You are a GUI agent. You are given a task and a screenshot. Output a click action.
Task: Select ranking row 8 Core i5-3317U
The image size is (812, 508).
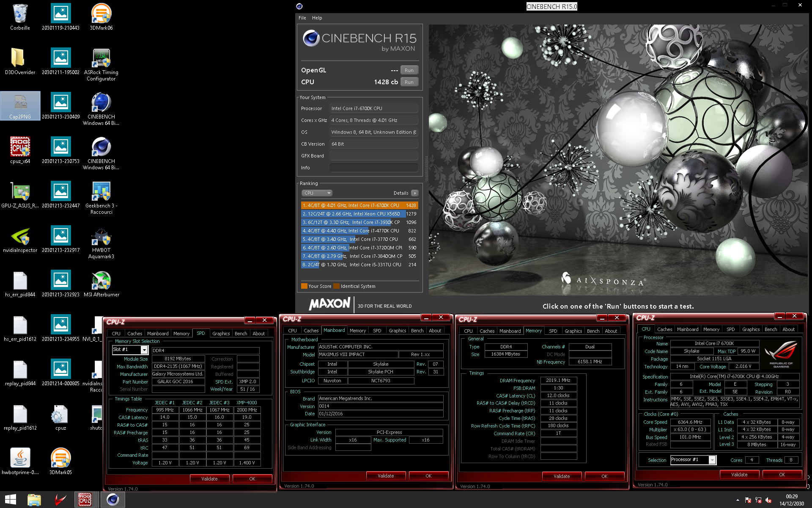coord(359,265)
